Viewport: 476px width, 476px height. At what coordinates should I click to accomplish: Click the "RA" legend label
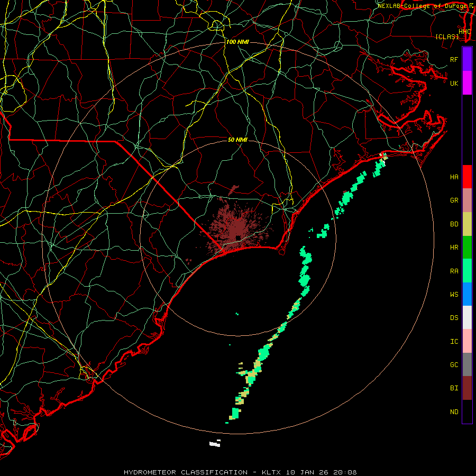(454, 271)
